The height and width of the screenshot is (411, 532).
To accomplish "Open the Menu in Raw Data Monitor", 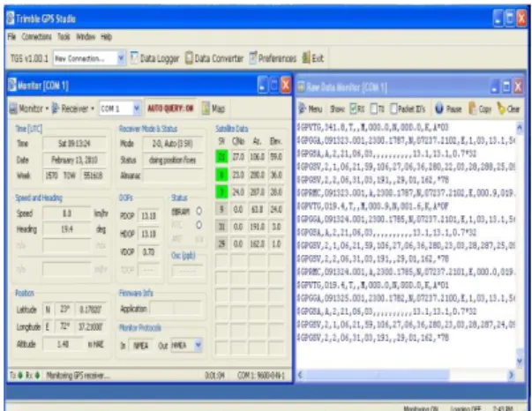I will [x=310, y=108].
